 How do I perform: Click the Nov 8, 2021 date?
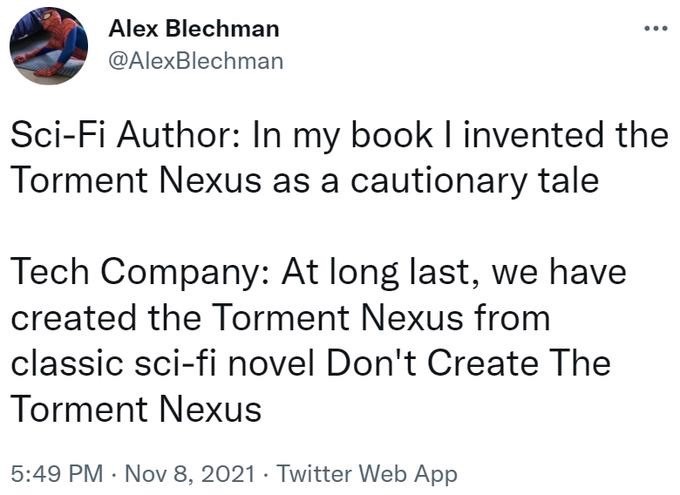click(191, 472)
